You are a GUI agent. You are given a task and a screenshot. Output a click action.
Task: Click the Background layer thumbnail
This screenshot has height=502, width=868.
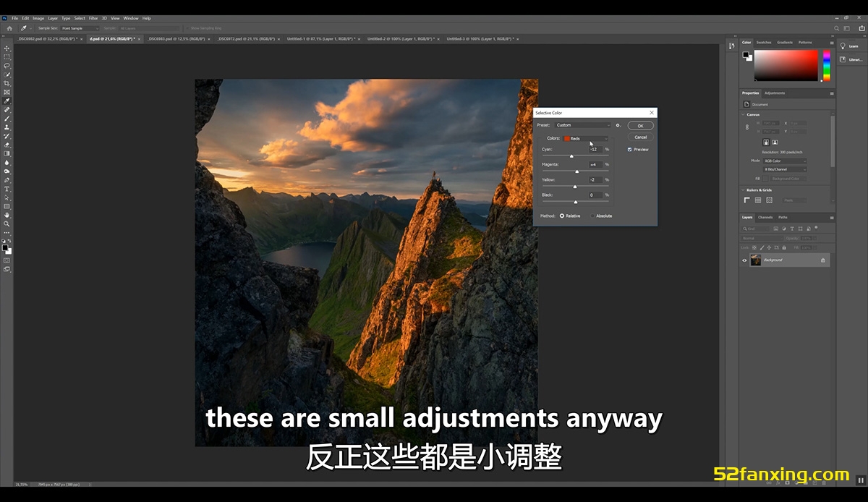coord(756,260)
